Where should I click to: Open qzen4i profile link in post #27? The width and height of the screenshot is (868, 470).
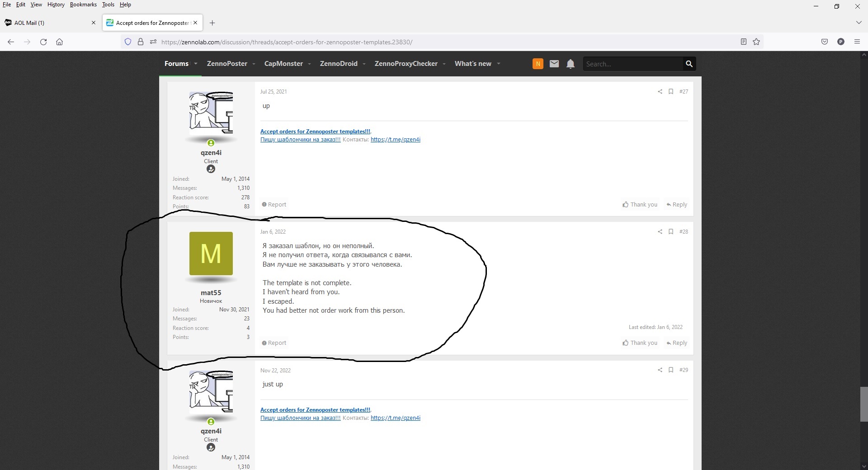pos(211,153)
